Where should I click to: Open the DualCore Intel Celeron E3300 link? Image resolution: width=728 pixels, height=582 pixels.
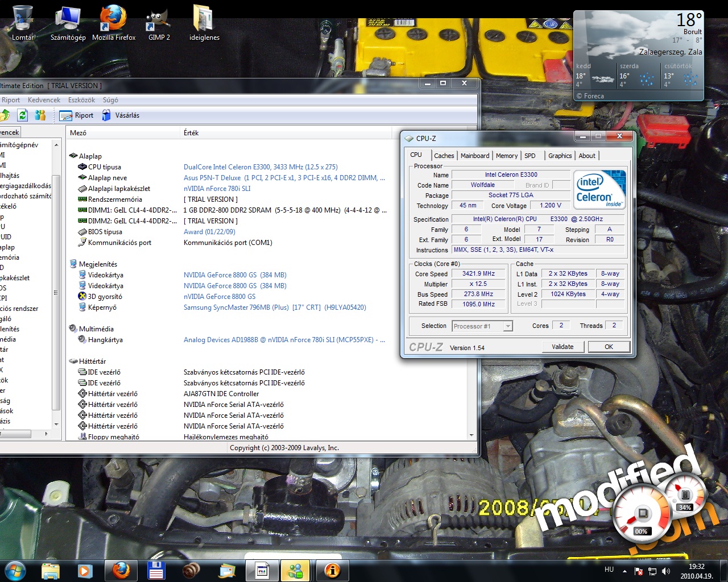pos(260,167)
